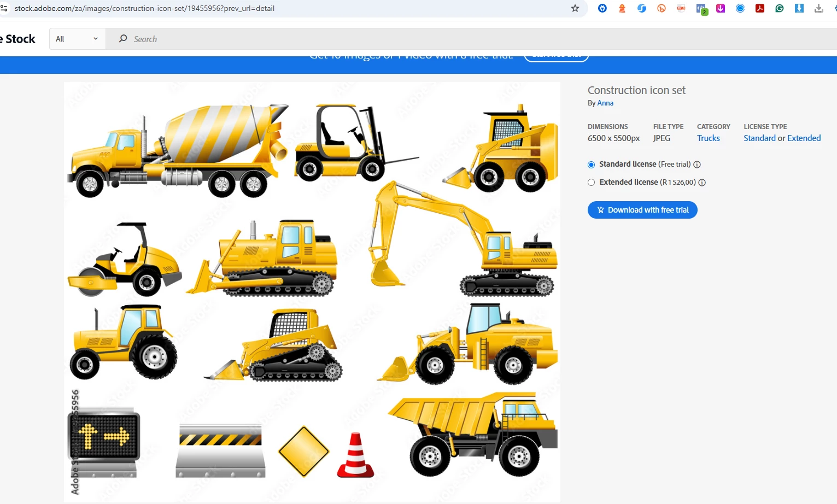
Task: Open the purple download-arrow extension
Action: coord(721,8)
